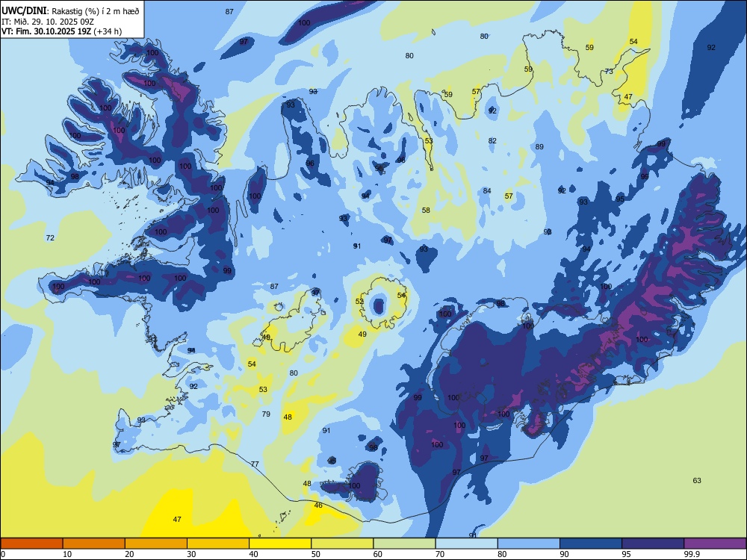Image resolution: width=747 pixels, height=560 pixels.
Task: Click the orange 10–20 legend swatch
Action: (94, 544)
